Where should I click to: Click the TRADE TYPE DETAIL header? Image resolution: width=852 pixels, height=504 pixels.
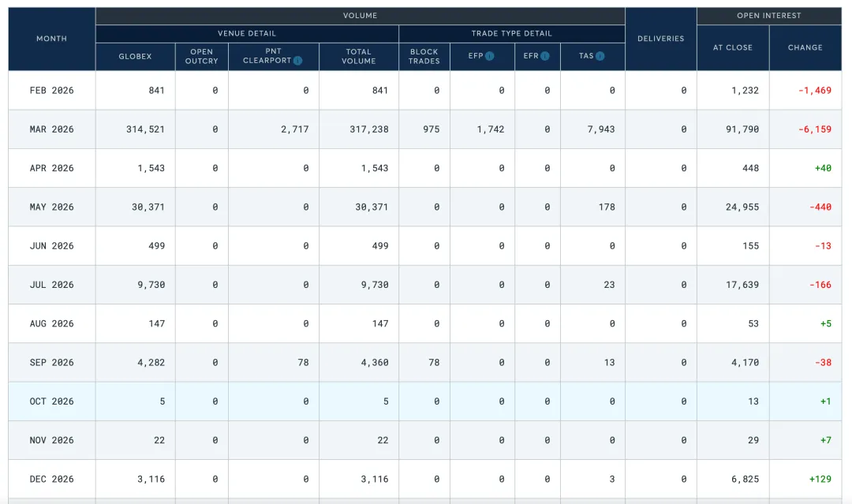(x=512, y=34)
